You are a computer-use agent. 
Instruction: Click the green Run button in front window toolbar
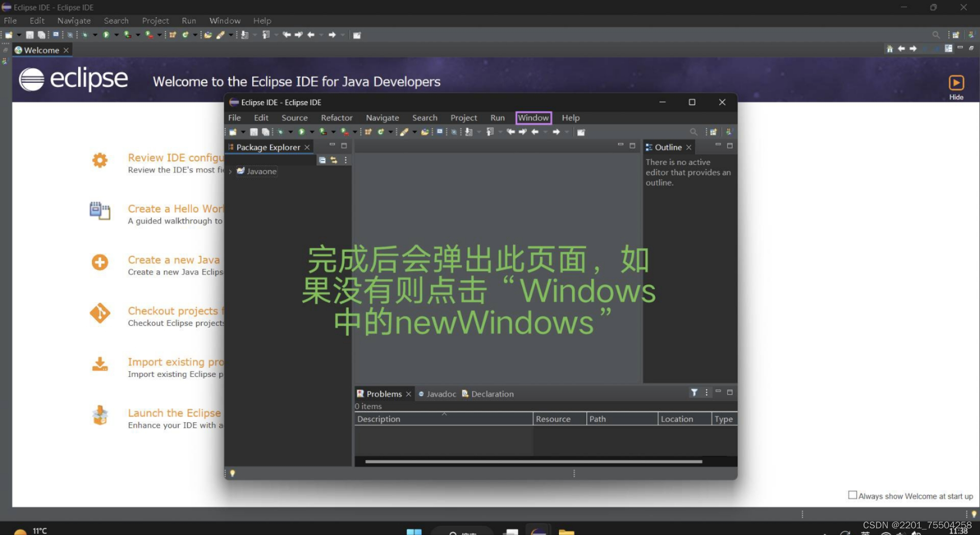302,132
